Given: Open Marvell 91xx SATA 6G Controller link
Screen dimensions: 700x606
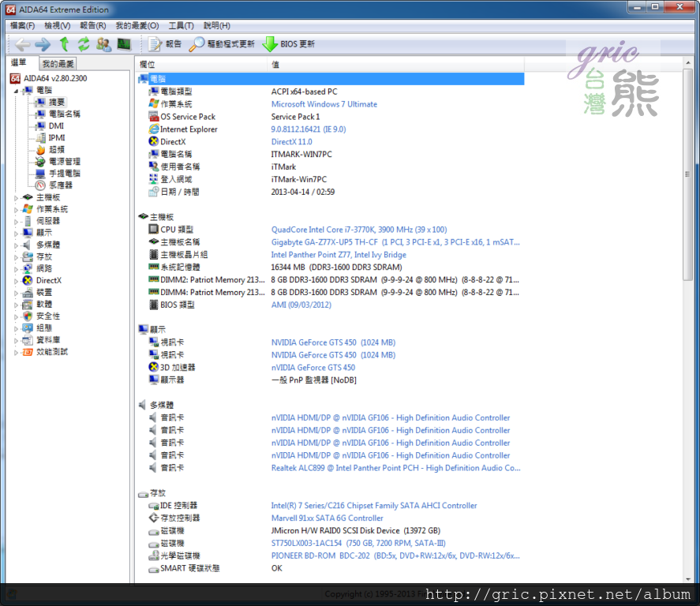Looking at the screenshot, I should click(328, 518).
